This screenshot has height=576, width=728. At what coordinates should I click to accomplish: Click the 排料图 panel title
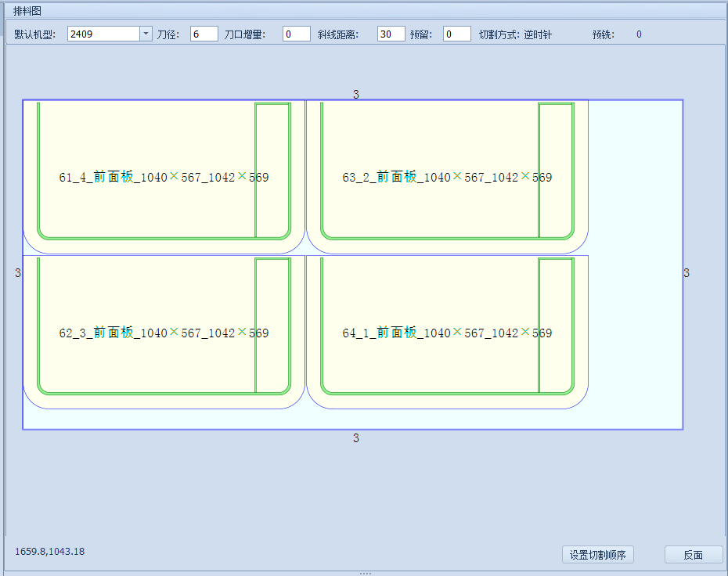tap(27, 11)
